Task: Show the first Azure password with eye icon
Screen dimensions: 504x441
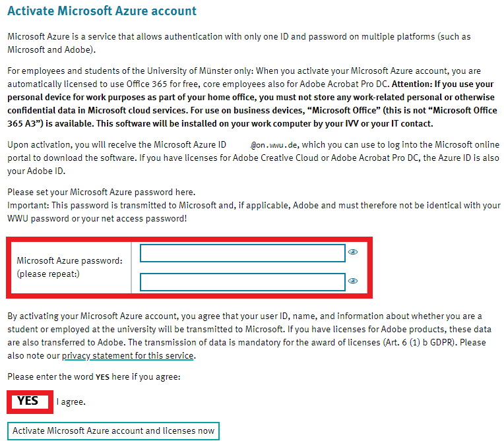Action: point(353,252)
